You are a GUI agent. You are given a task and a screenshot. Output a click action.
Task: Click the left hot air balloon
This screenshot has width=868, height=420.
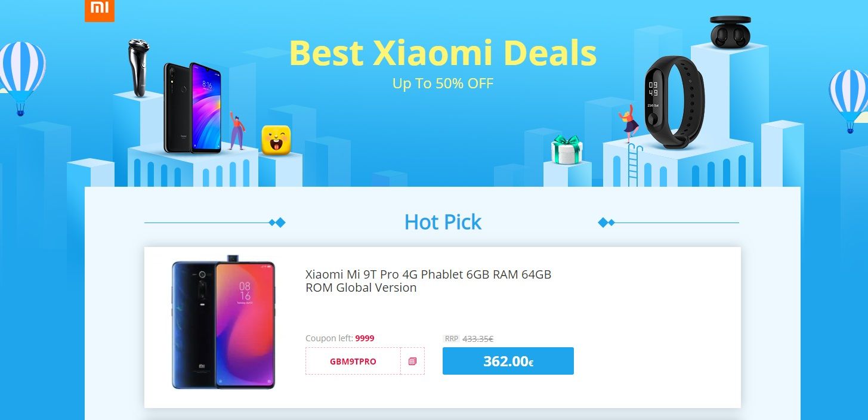[x=21, y=78]
